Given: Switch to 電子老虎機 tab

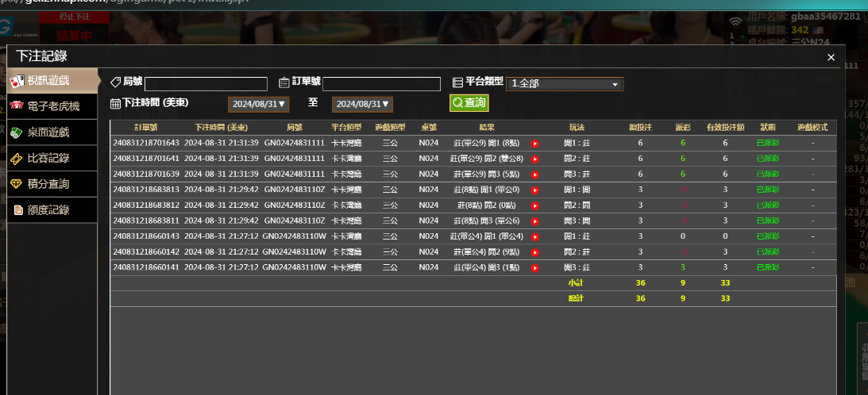Looking at the screenshot, I should coord(52,106).
